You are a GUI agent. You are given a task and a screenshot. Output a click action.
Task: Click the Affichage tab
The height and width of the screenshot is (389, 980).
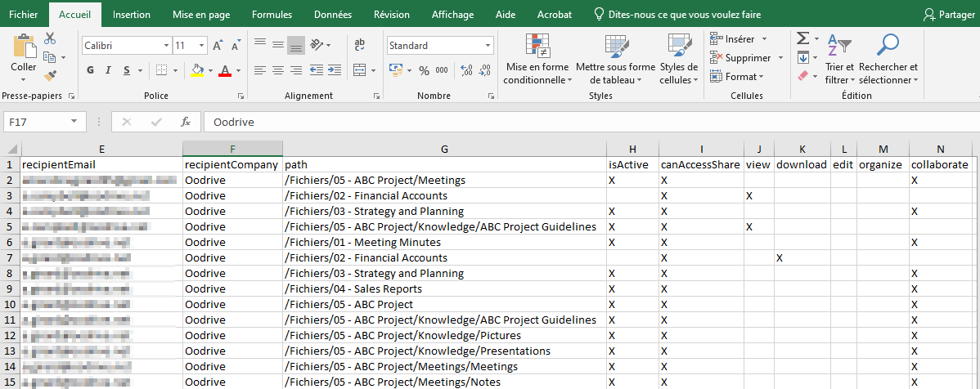tap(453, 15)
